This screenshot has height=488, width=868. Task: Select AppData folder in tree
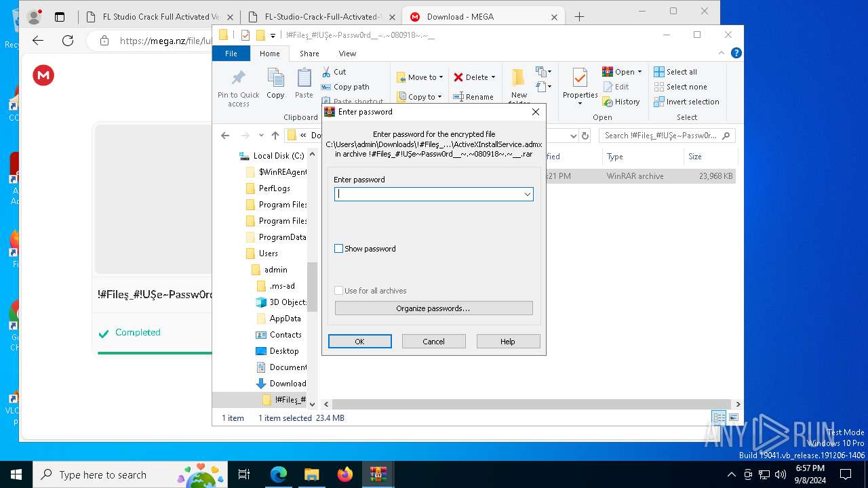tap(278, 319)
